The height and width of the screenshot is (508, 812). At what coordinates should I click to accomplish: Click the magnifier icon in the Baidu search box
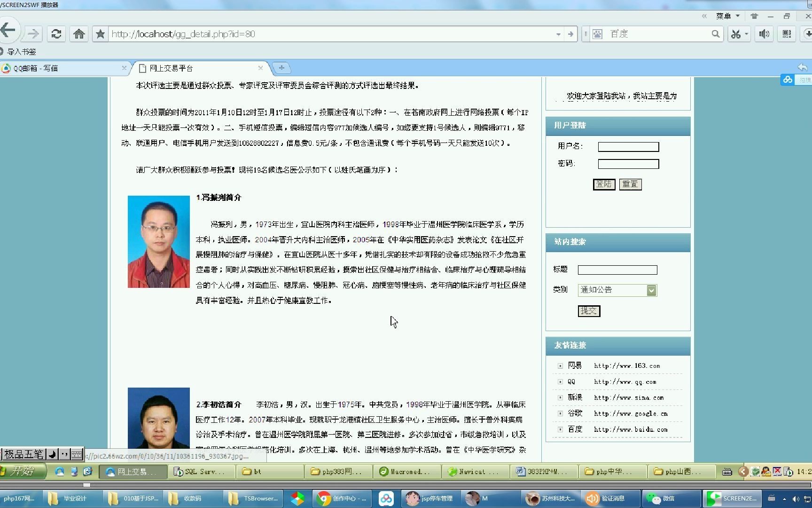click(715, 34)
